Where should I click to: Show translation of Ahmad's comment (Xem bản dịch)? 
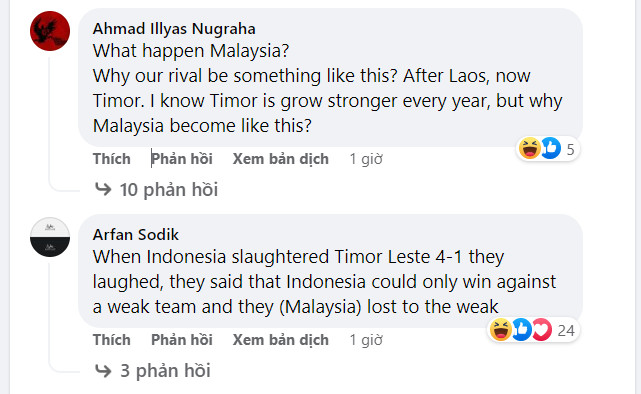coord(280,159)
